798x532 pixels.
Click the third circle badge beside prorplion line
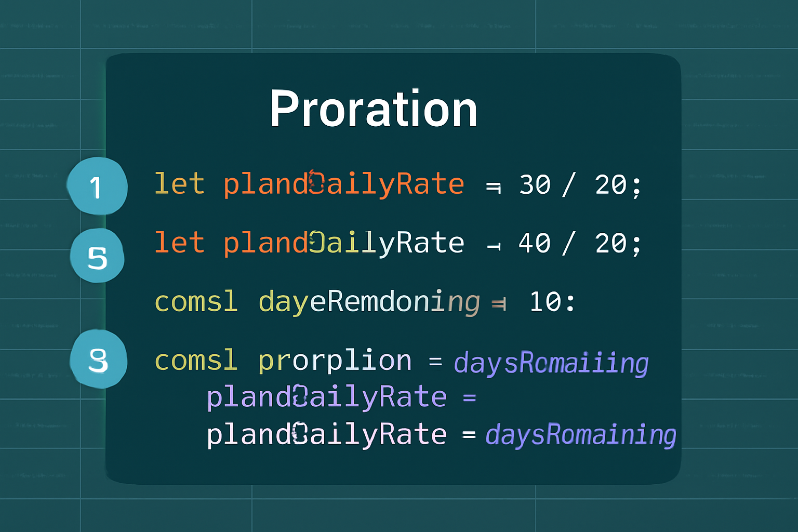(98, 360)
